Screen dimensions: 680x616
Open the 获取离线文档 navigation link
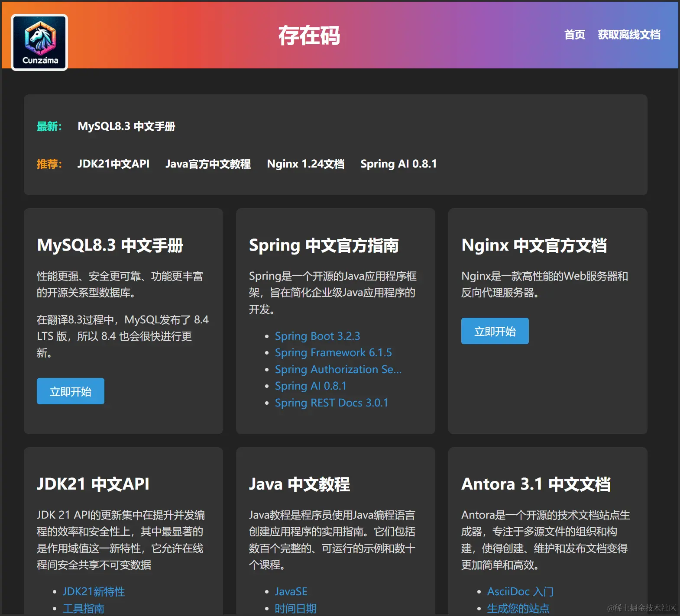[x=629, y=35]
